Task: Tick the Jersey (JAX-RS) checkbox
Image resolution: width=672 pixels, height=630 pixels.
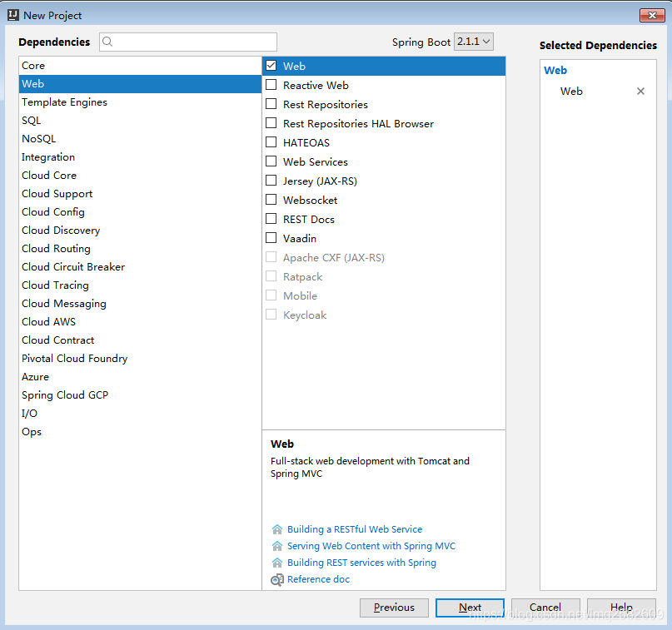Action: (271, 181)
